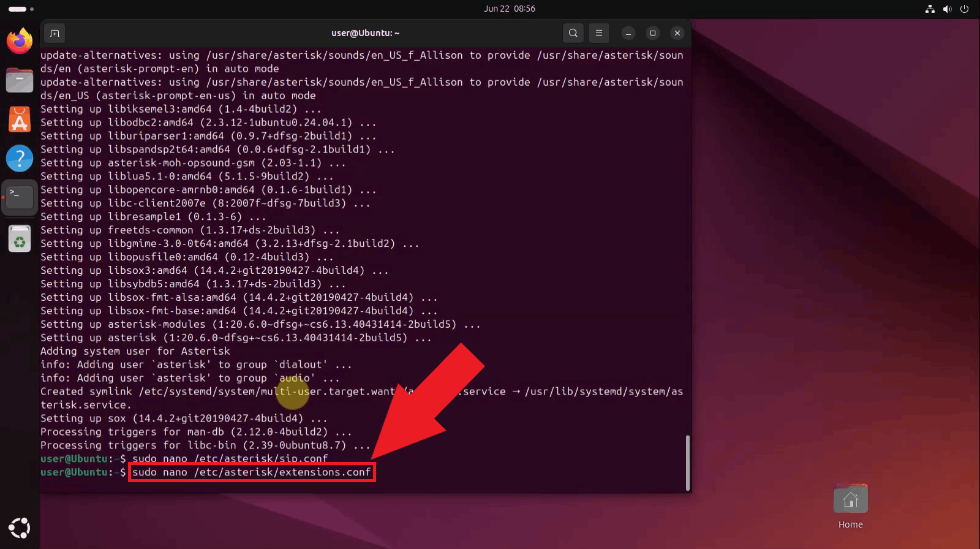Click the Activities workspace indicator
This screenshot has width=980, height=549.
[x=21, y=9]
